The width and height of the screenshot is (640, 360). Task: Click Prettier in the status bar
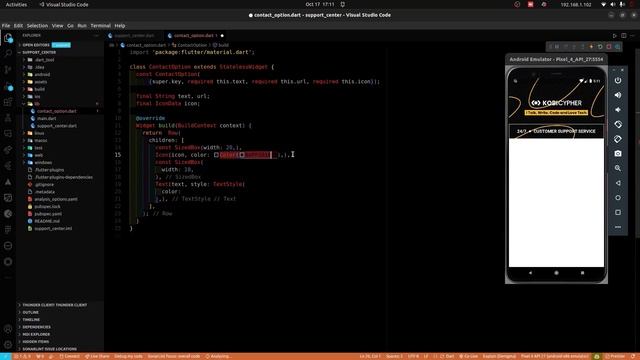615,356
